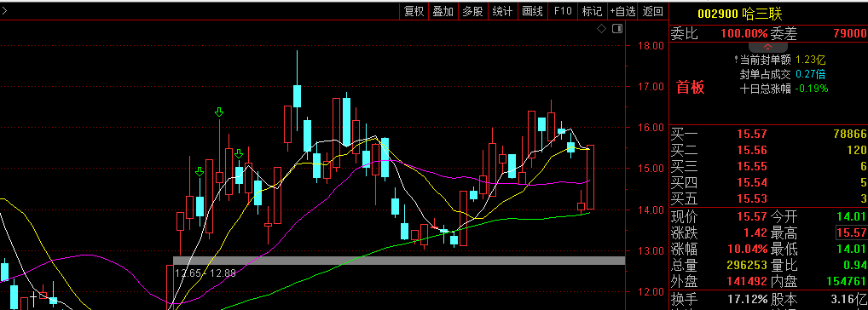Click the pin icon beside 当前封单额
Viewport: 868px width, 310px height.
[736, 60]
